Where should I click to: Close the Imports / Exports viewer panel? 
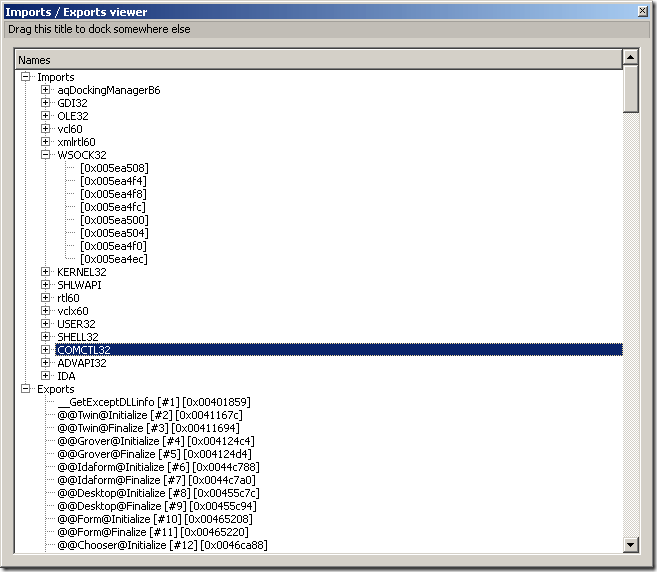tap(643, 11)
